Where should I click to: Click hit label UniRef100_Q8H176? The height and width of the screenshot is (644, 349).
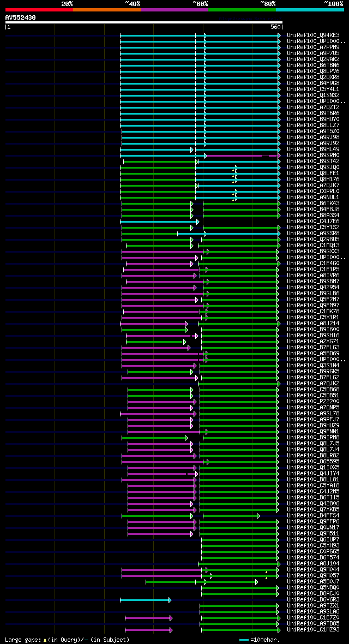point(313,180)
